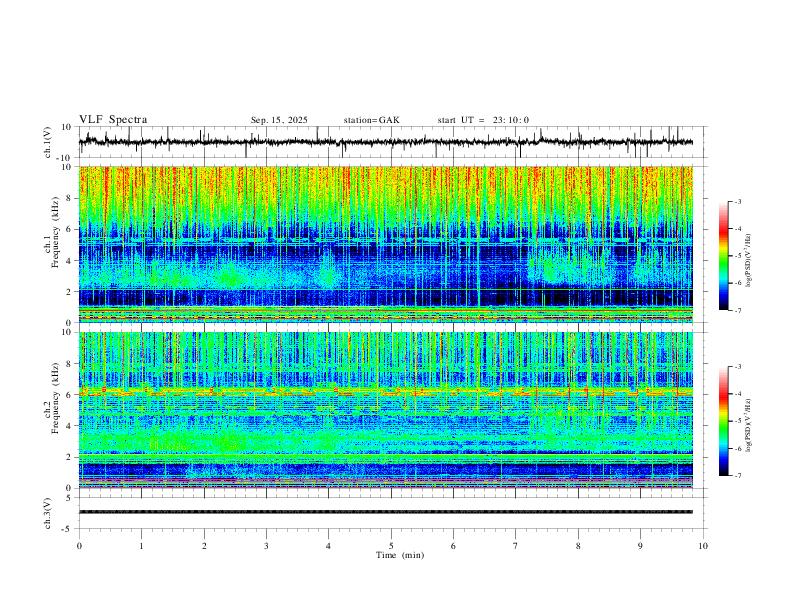Click the "10" tick on the Time axis
Image resolution: width=792 pixels, height=612 pixels.
[x=703, y=546]
